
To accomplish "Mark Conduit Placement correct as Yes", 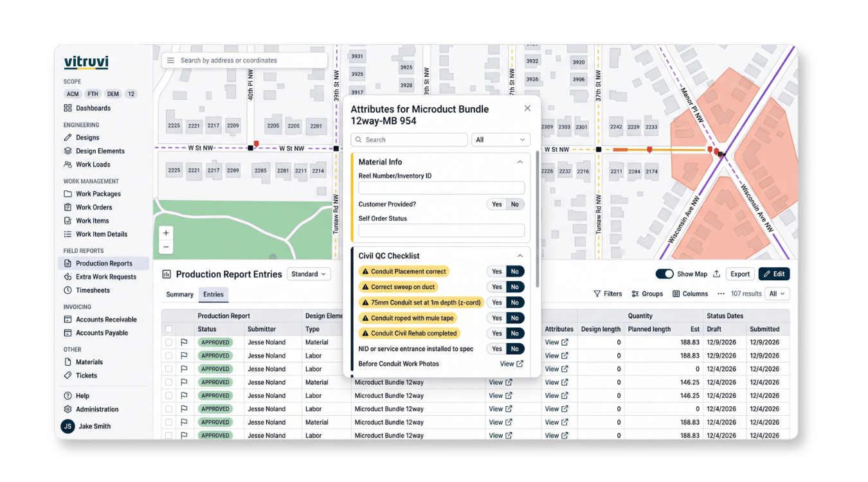I will (x=496, y=271).
